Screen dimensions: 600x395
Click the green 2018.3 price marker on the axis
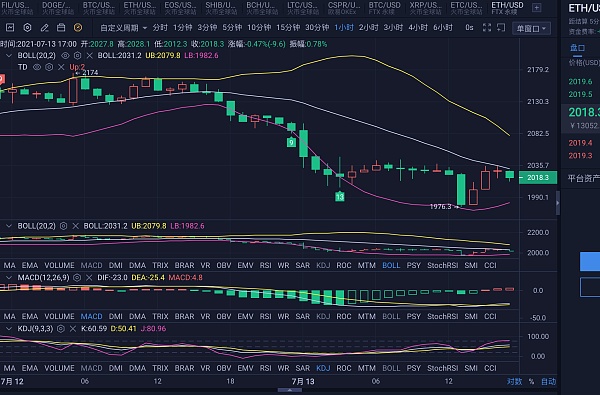click(x=538, y=178)
